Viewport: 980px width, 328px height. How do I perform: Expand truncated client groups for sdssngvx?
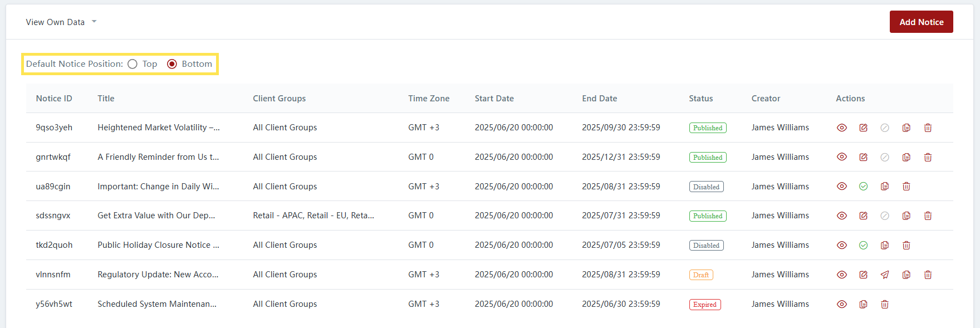[313, 216]
